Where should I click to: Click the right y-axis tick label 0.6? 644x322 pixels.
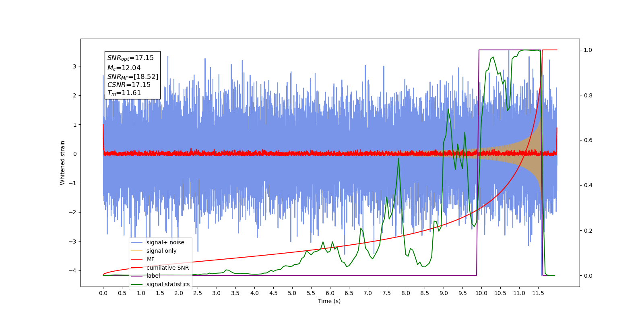click(588, 140)
